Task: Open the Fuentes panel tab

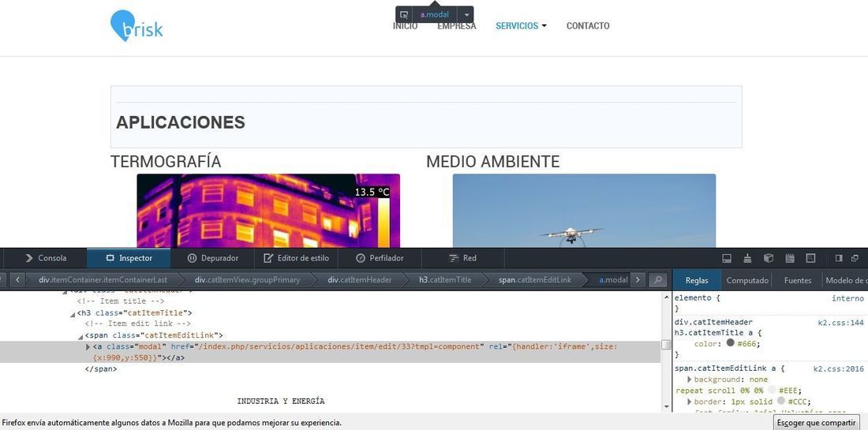Action: point(798,280)
